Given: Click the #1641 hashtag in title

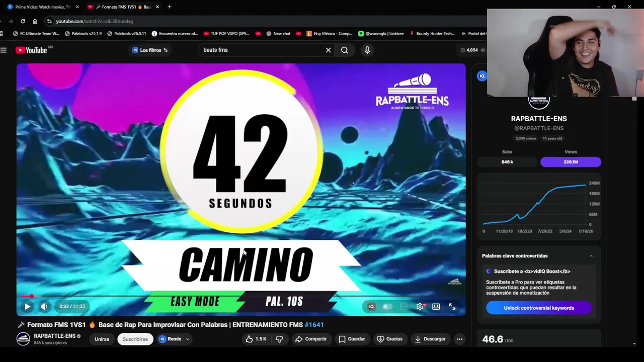Looking at the screenshot, I should (314, 325).
